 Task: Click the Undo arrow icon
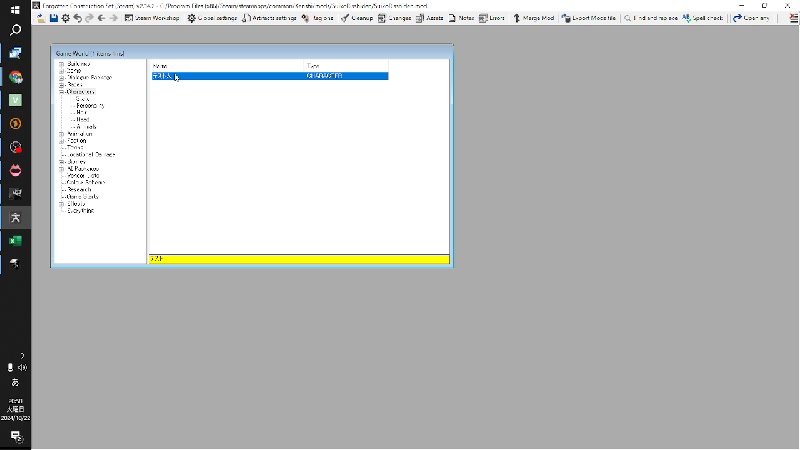click(78, 18)
